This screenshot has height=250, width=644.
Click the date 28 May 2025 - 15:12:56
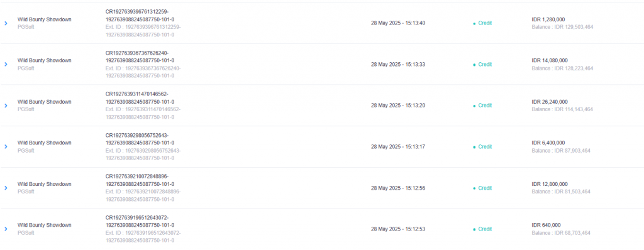(398, 188)
